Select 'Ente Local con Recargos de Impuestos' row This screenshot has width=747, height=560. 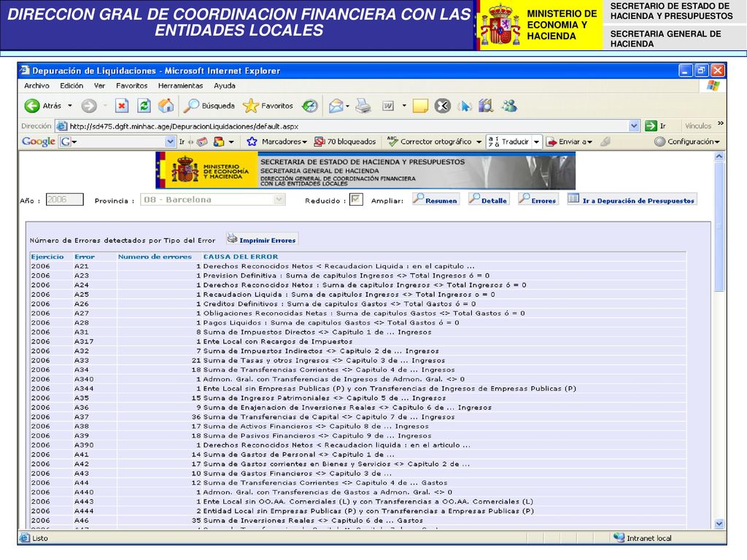click(x=357, y=341)
